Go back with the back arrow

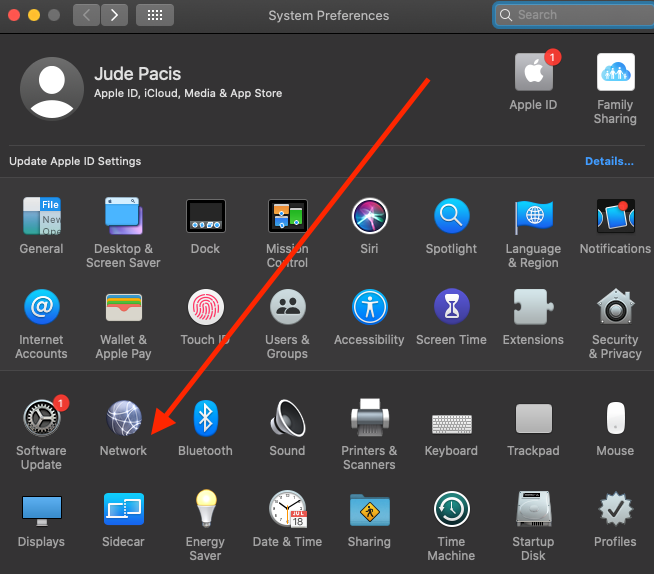[86, 15]
